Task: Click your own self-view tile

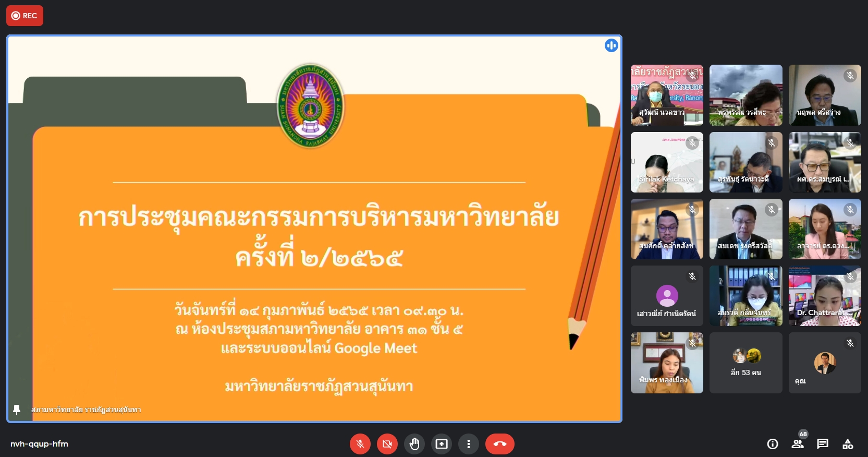Action: pyautogui.click(x=824, y=363)
